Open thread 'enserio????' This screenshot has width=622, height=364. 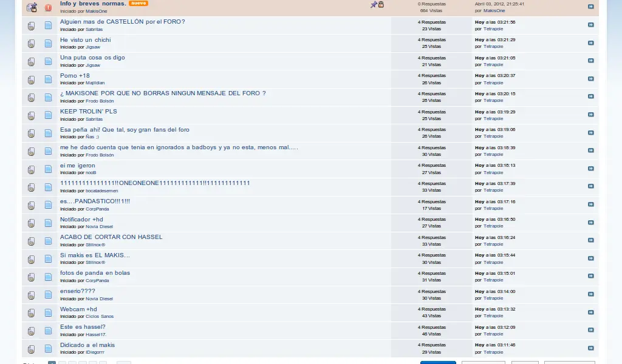77,291
